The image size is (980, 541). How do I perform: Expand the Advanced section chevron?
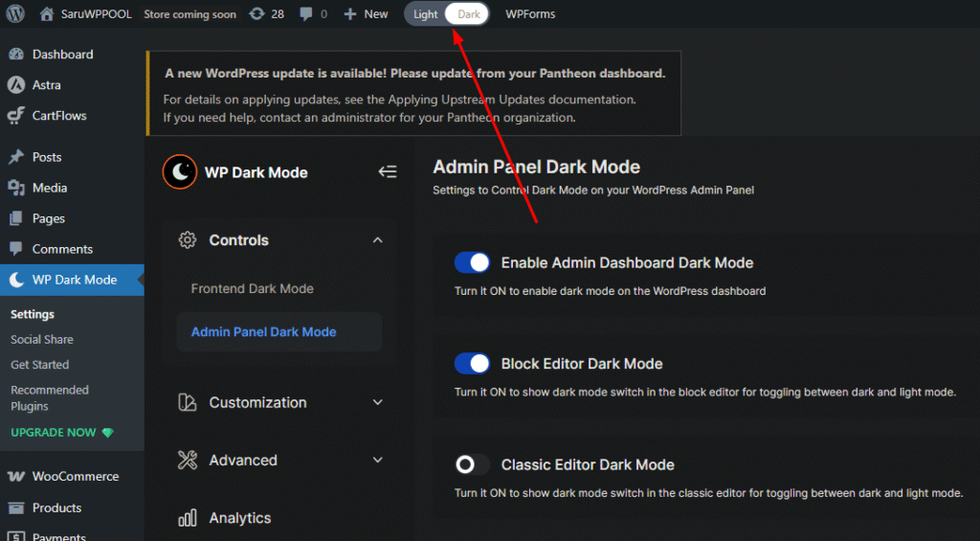(377, 460)
